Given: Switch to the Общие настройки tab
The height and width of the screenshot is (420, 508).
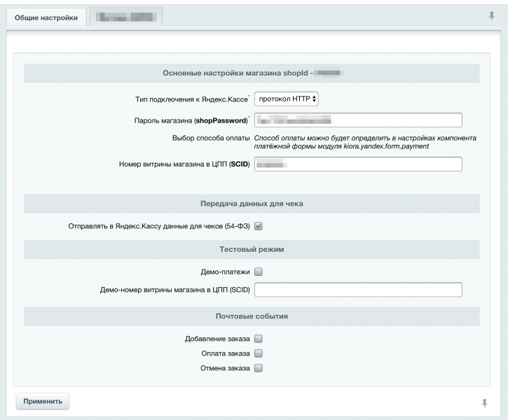Looking at the screenshot, I should tap(46, 17).
